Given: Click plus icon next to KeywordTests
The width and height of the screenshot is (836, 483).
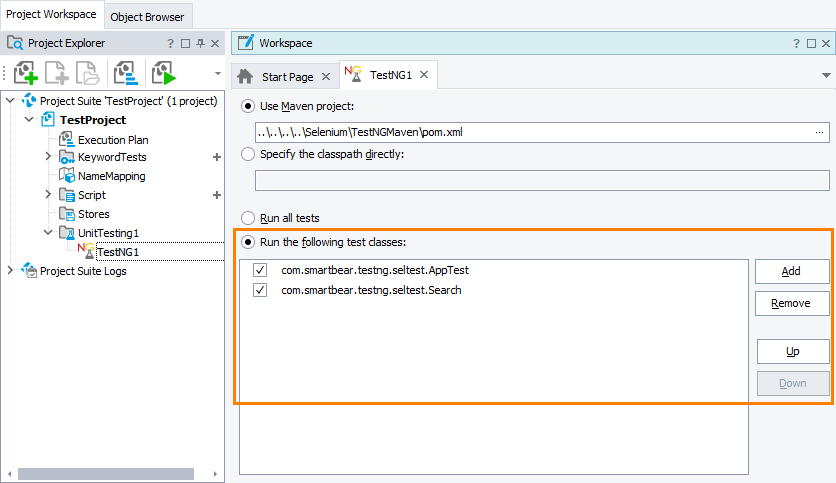Looking at the screenshot, I should [x=216, y=157].
